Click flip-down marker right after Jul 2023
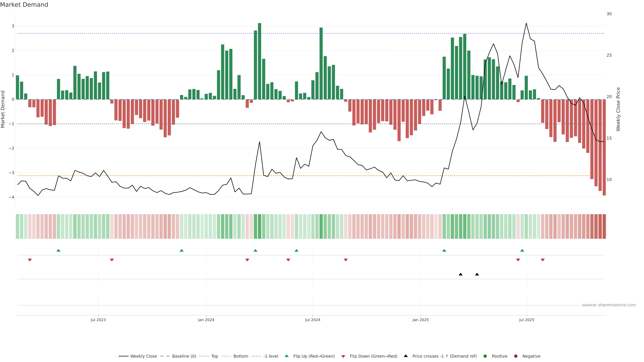This screenshot has width=644, height=362. (x=112, y=260)
